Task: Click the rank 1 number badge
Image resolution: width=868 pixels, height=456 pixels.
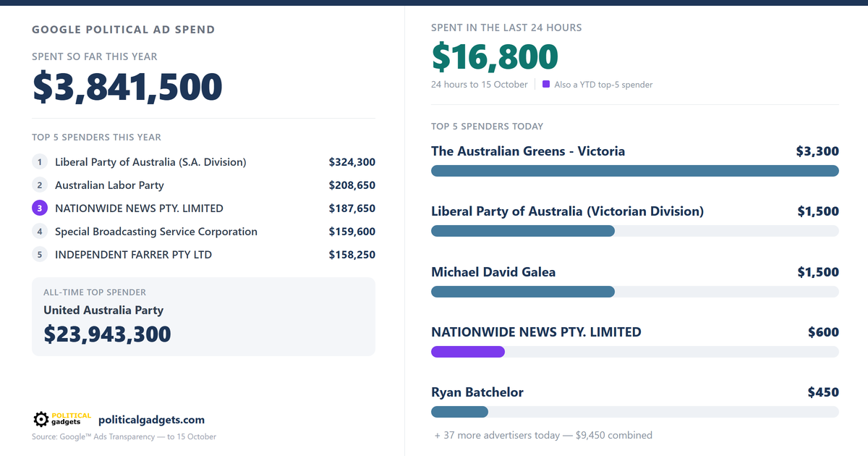Action: pyautogui.click(x=39, y=162)
